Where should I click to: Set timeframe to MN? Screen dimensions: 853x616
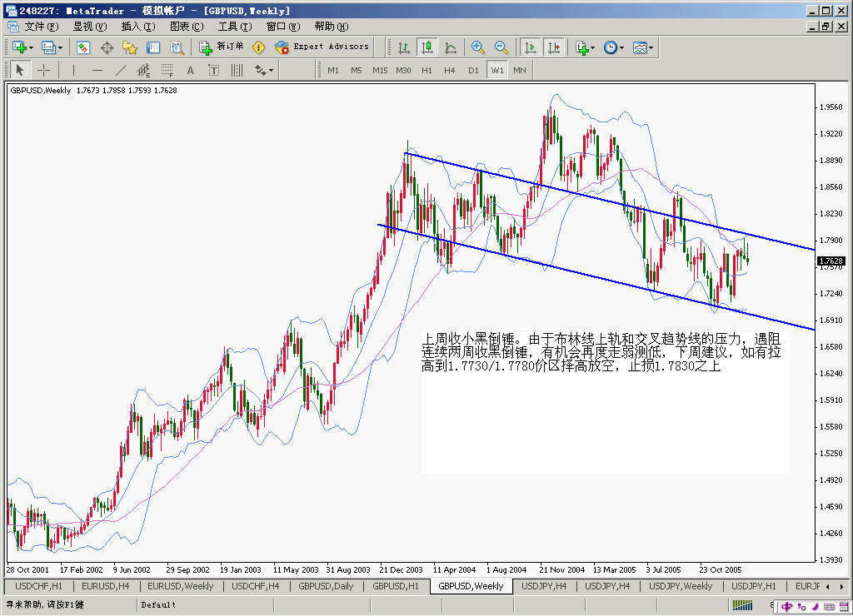(x=520, y=70)
